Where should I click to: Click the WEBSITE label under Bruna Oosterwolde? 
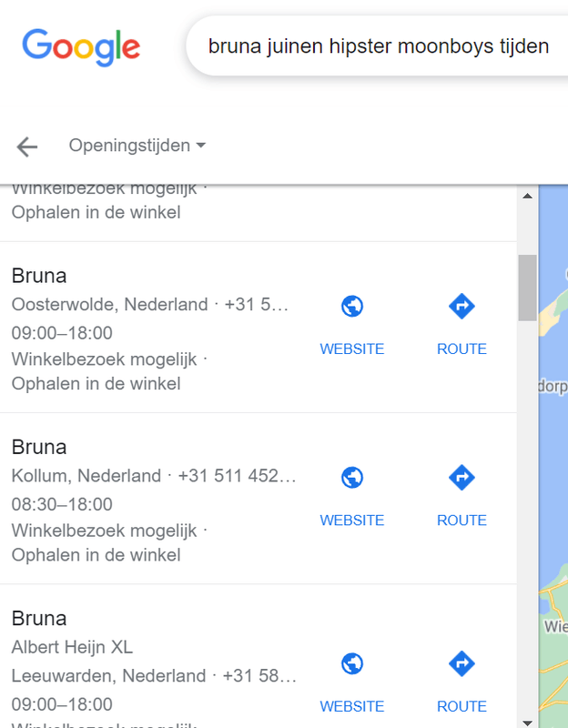click(352, 349)
